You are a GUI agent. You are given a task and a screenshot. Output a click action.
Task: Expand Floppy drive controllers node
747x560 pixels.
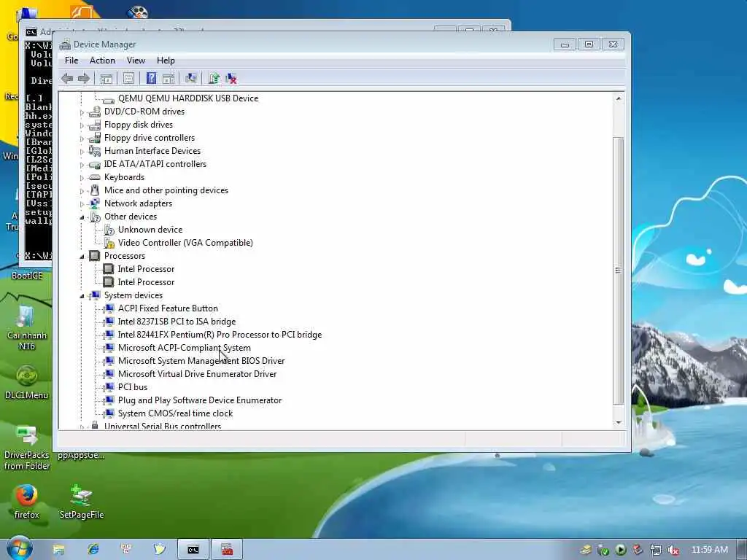[x=82, y=139]
